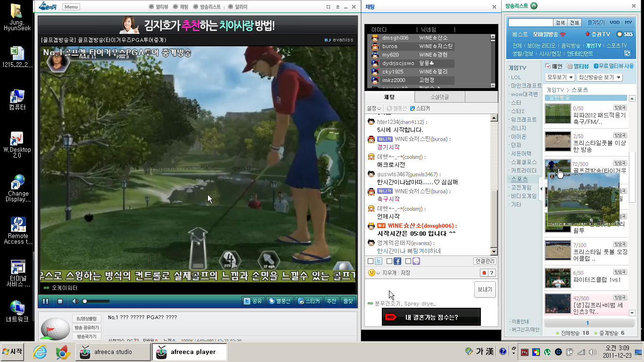Click the 검색 search button
The image size is (644, 362).
pyautogui.click(x=560, y=23)
